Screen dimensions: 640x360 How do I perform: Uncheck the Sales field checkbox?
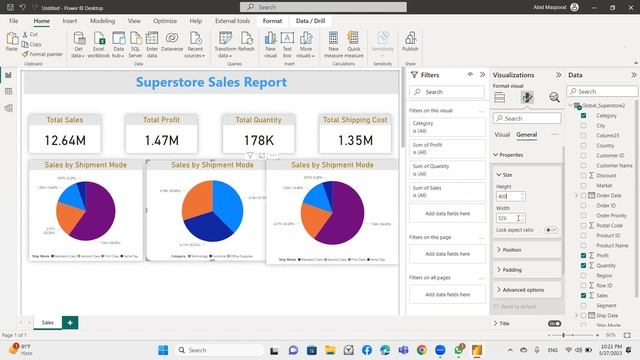583,295
